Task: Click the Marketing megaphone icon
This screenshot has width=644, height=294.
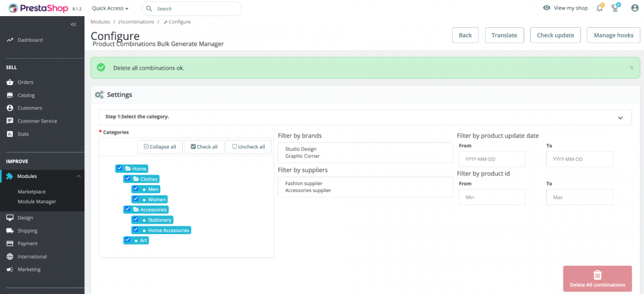Action: 10,269
